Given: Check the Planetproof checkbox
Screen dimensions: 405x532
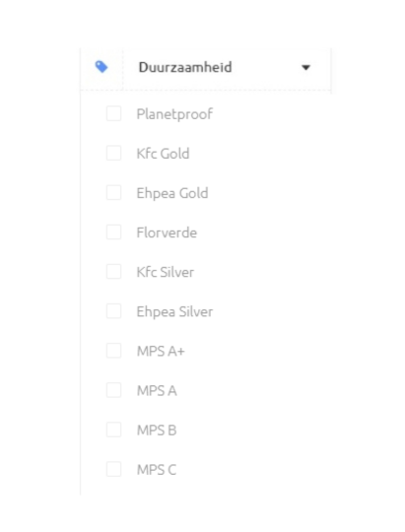Looking at the screenshot, I should point(113,113).
